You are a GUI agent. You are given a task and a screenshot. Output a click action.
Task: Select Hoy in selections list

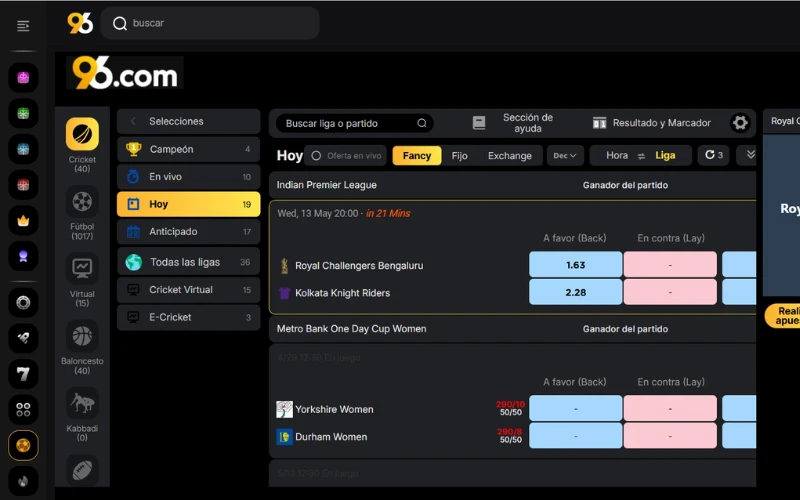pyautogui.click(x=189, y=204)
